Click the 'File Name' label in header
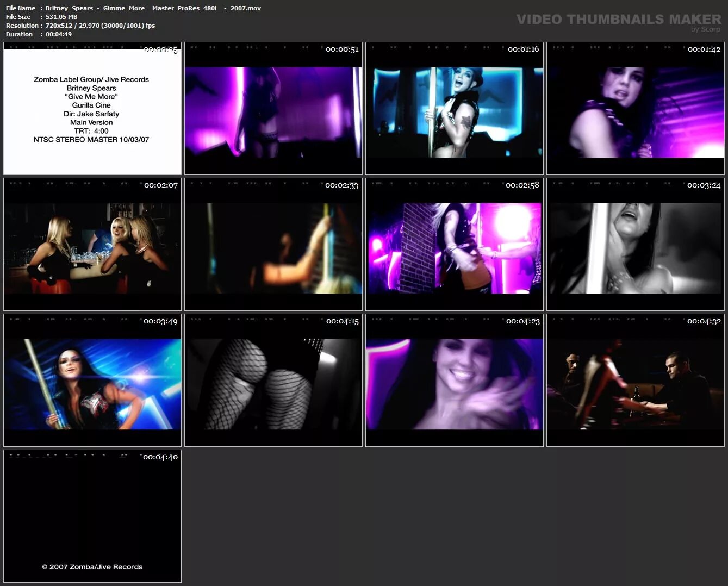Viewport: 728px width, 586px height. [x=21, y=8]
